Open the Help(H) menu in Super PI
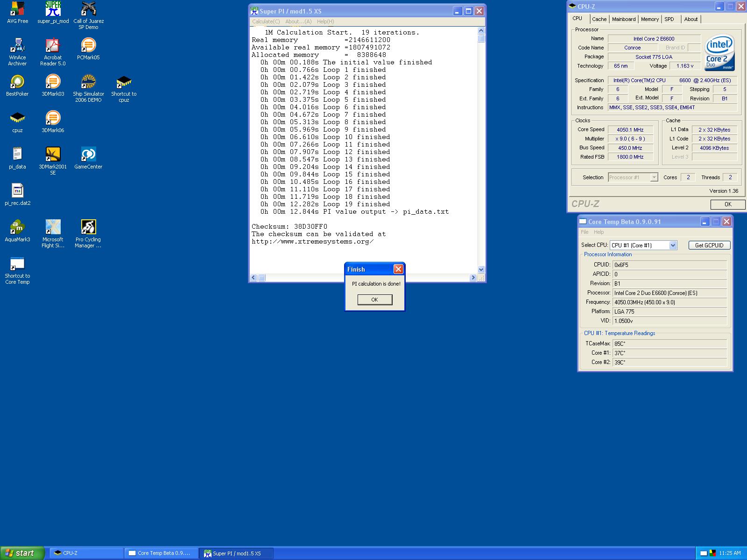 [x=325, y=21]
